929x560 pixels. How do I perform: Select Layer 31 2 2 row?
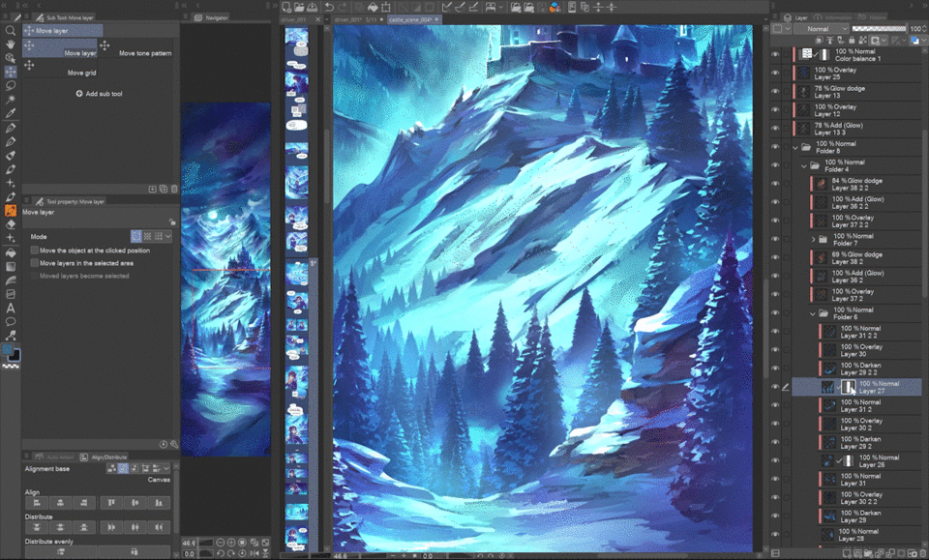coord(870,332)
